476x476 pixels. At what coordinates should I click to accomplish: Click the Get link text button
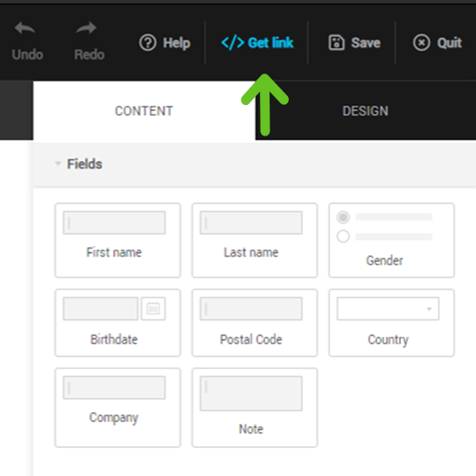click(270, 43)
